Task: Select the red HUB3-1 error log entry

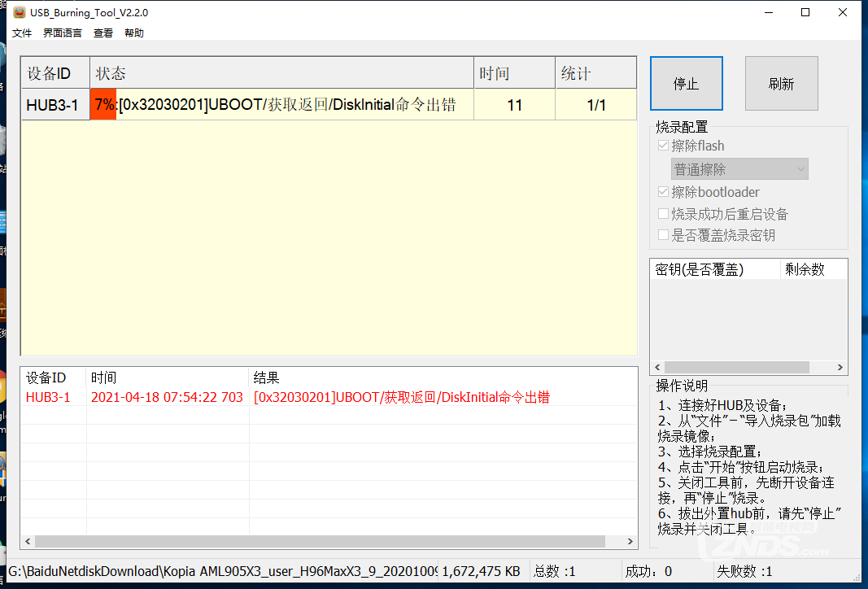Action: (x=49, y=397)
